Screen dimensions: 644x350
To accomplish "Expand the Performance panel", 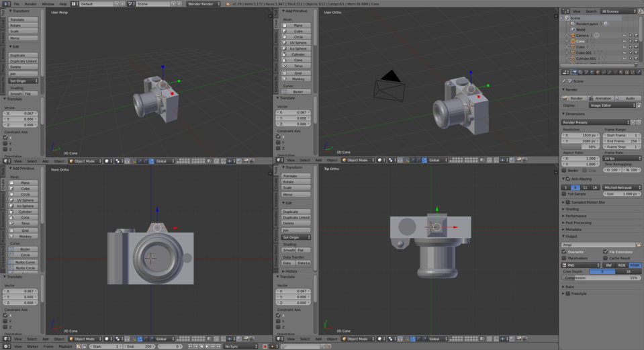I will click(576, 216).
